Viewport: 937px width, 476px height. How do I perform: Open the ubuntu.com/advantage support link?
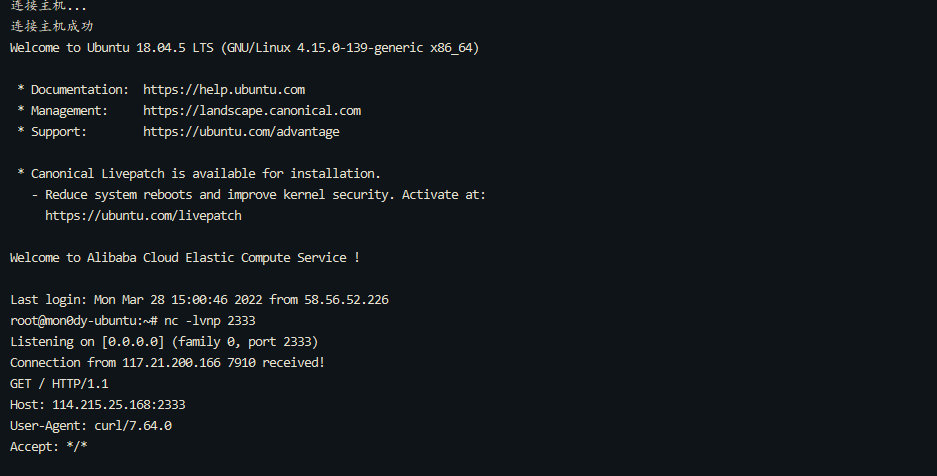pos(241,132)
